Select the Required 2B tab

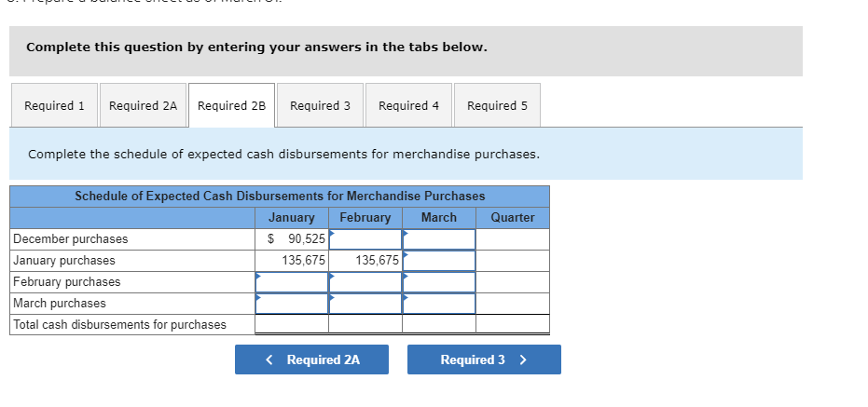[231, 105]
